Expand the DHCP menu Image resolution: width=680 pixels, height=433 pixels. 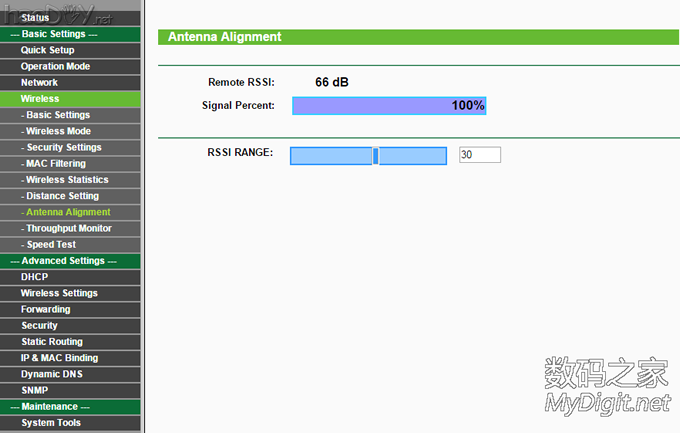tap(34, 277)
